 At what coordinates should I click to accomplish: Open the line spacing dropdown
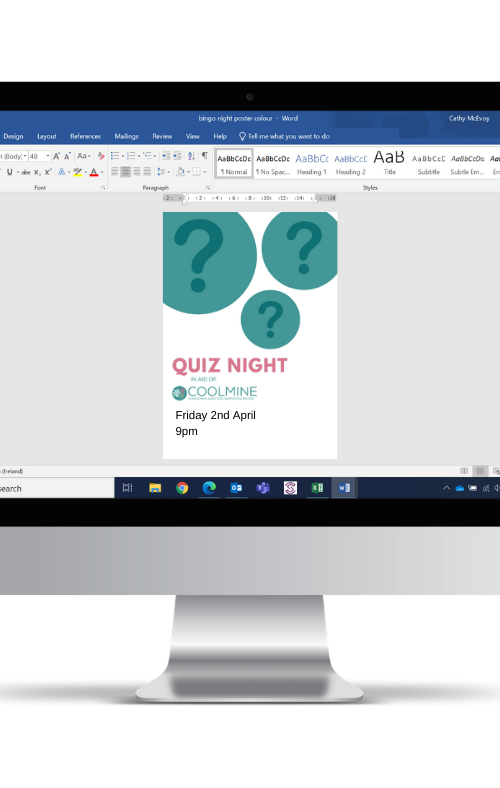(x=162, y=172)
